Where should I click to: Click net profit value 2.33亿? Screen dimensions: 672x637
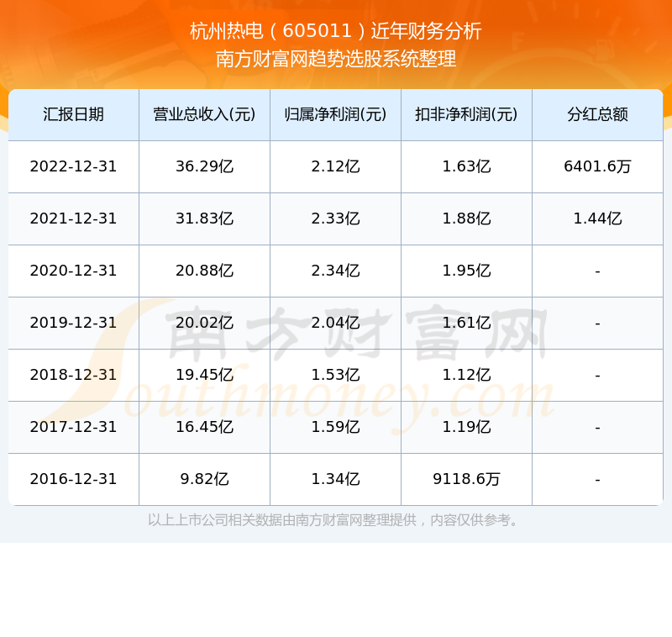pos(335,218)
